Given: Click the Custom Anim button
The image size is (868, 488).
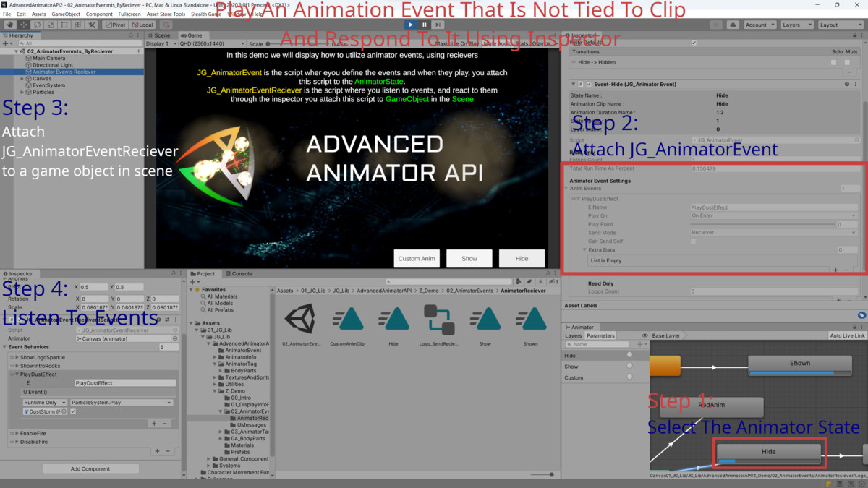Looking at the screenshot, I should point(417,259).
